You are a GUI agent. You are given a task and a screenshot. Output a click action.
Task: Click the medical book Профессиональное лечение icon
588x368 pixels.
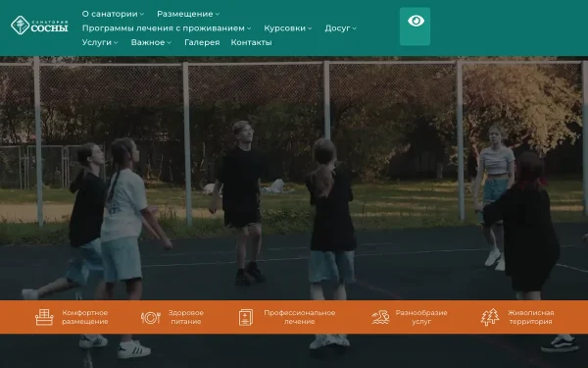pyautogui.click(x=246, y=317)
